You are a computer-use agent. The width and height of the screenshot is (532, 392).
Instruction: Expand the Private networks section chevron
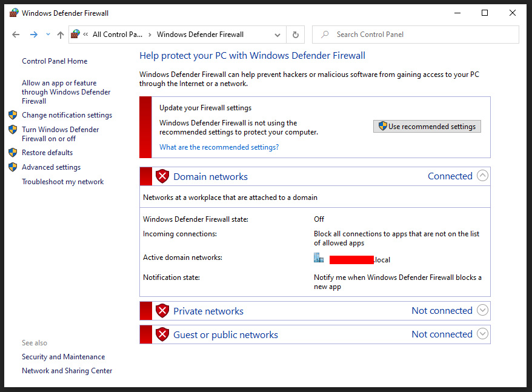[482, 310]
